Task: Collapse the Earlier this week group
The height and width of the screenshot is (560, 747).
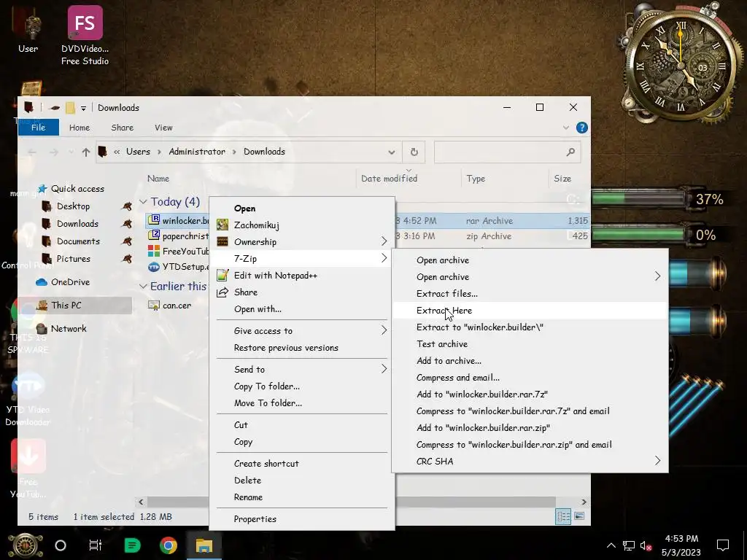Action: point(143,286)
